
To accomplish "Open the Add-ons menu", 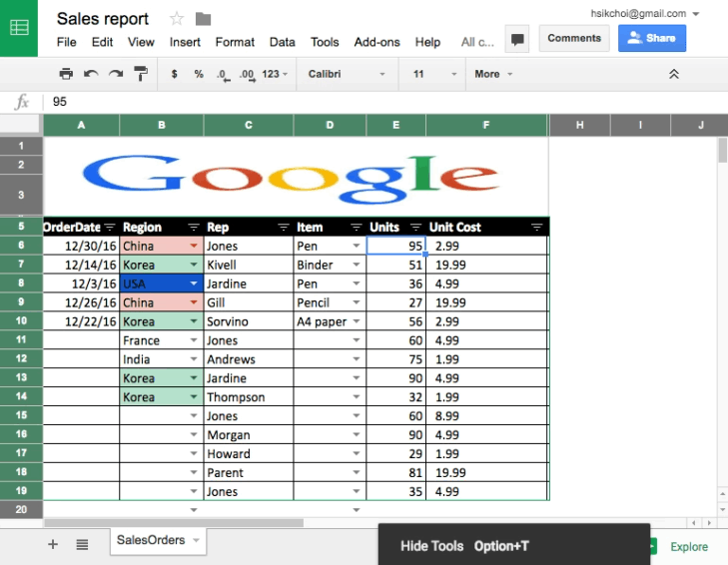I will [377, 42].
